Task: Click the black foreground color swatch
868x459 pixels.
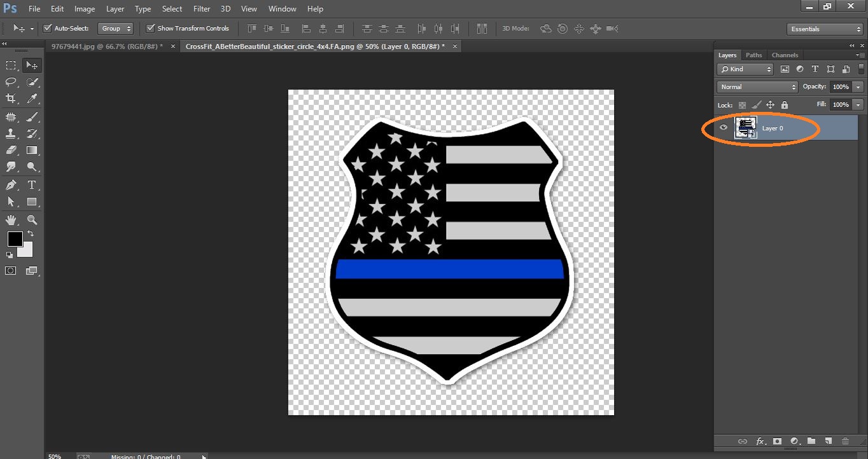Action: [x=15, y=239]
